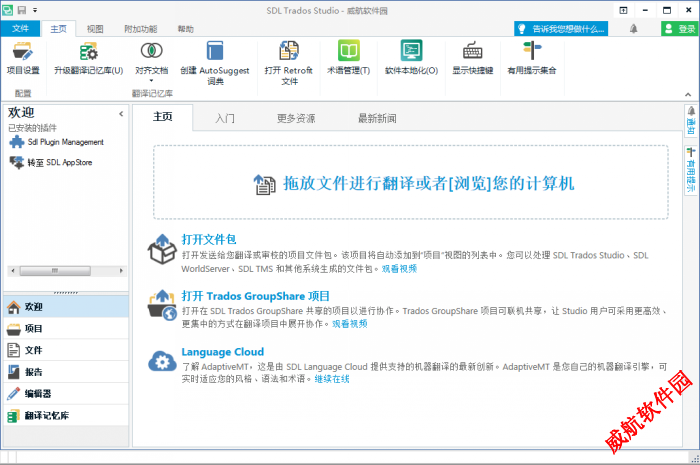Click the 'Tell me what you want' search box
The width and height of the screenshot is (700, 465).
[x=561, y=29]
